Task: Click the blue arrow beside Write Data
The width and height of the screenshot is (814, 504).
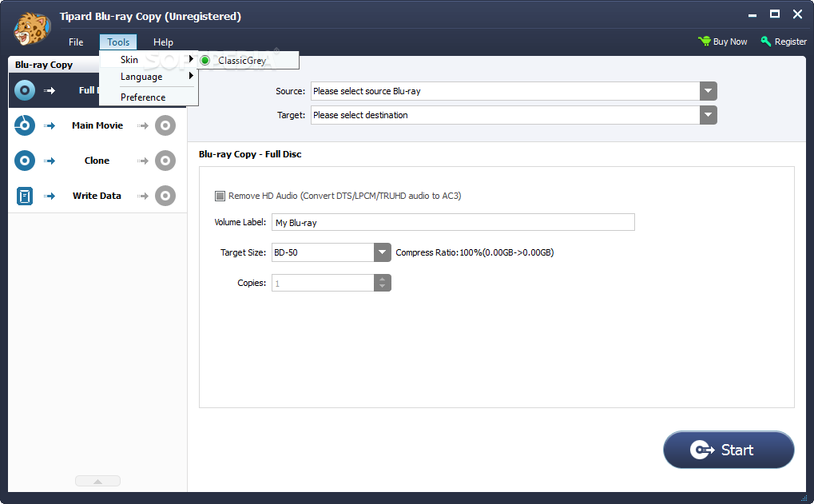Action: [50, 196]
